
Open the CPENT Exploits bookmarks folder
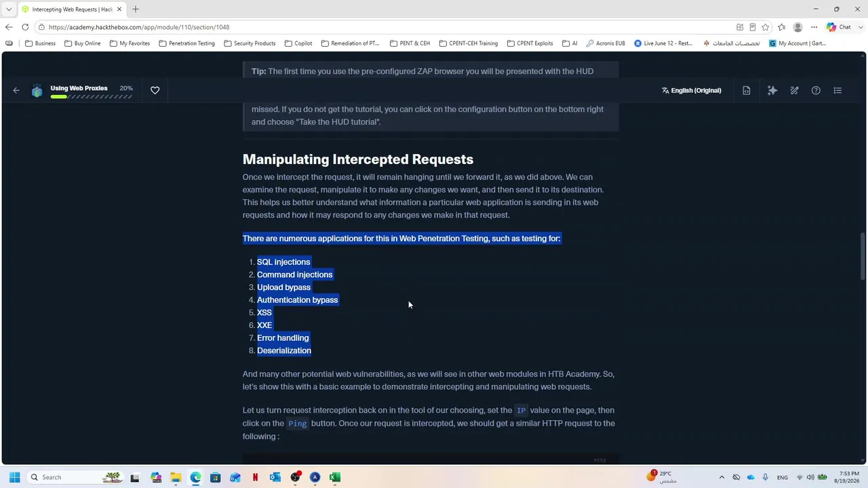click(x=530, y=43)
